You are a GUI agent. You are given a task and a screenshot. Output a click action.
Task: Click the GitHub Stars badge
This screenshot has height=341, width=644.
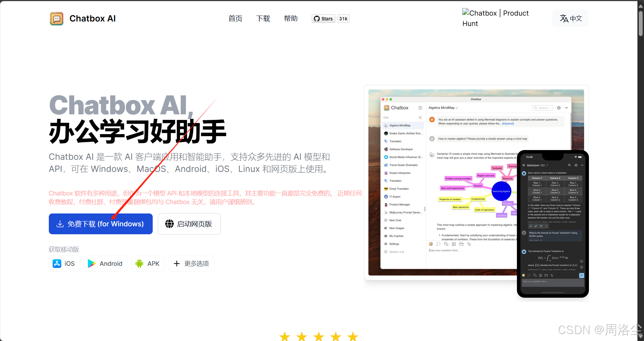[323, 19]
